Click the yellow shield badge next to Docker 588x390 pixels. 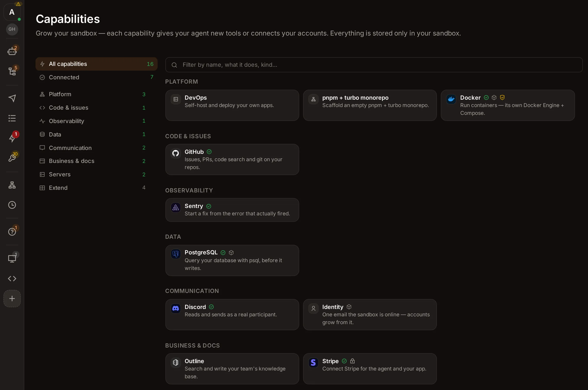(502, 97)
